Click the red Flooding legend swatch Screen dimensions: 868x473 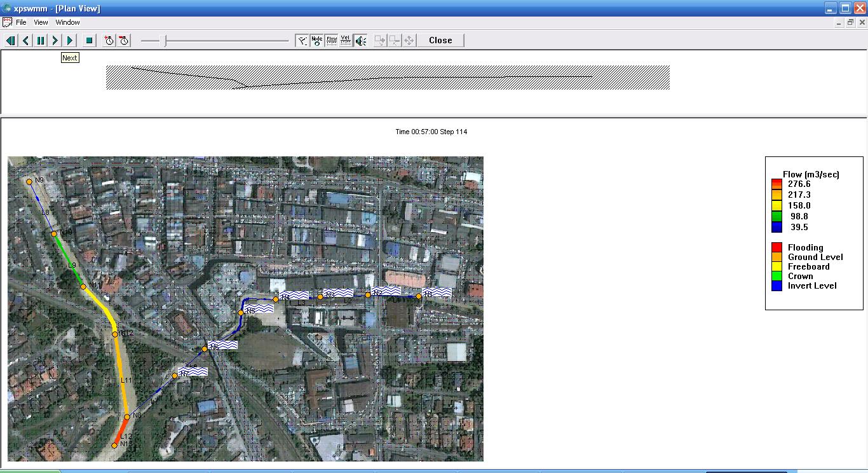[x=776, y=247]
